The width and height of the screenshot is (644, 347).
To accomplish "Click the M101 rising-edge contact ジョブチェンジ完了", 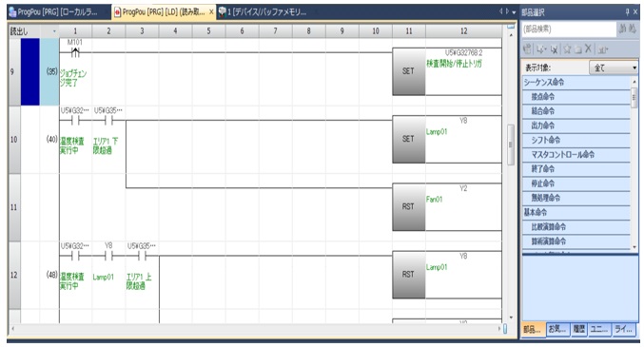I will (75, 52).
